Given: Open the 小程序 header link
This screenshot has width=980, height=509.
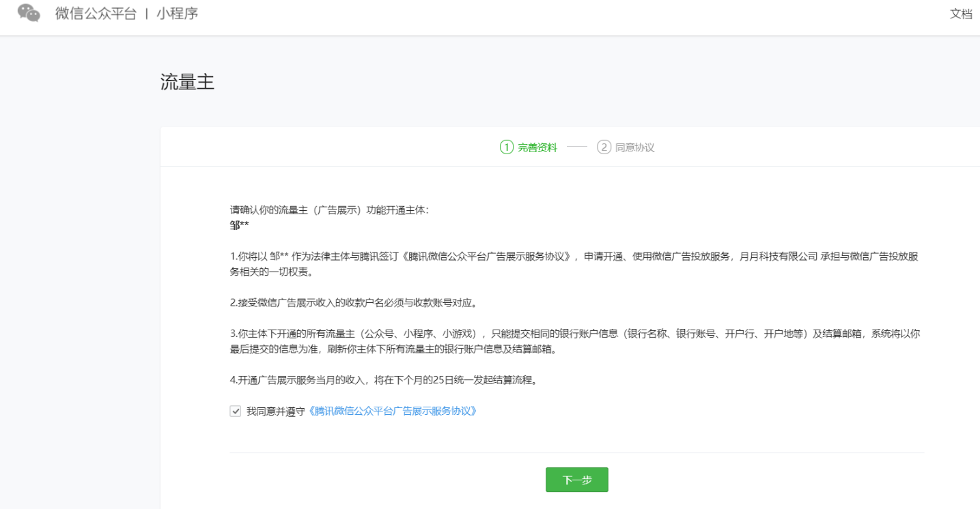Looking at the screenshot, I should [177, 14].
